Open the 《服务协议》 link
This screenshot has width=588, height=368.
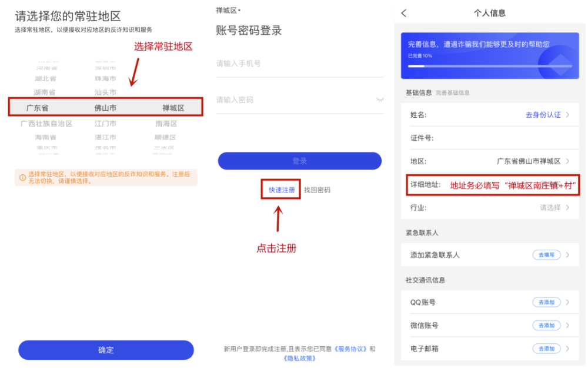click(x=350, y=349)
